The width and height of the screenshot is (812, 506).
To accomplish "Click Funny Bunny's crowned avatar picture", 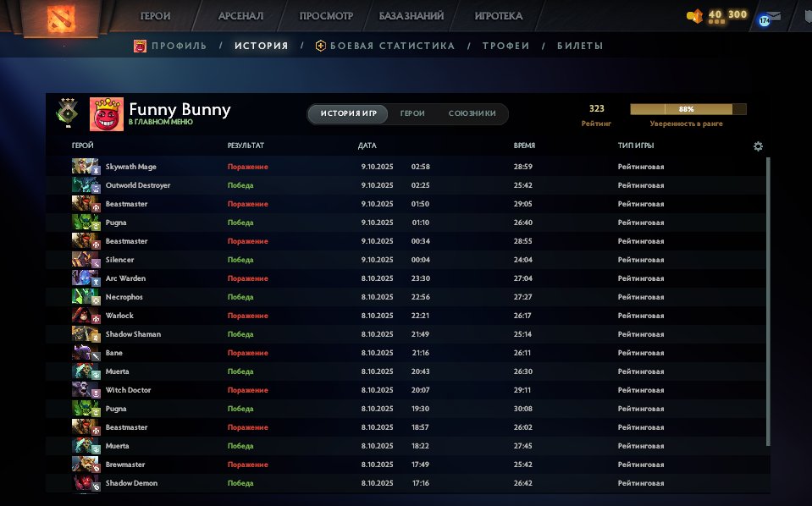I will click(x=107, y=113).
